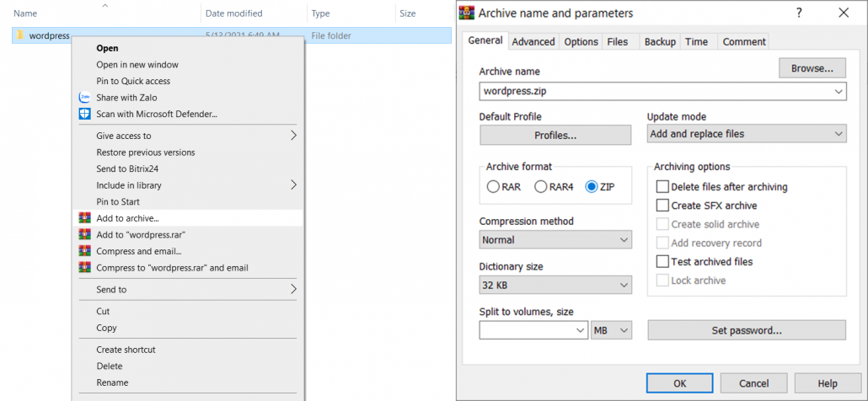Switch to the Comment tab

(x=744, y=41)
